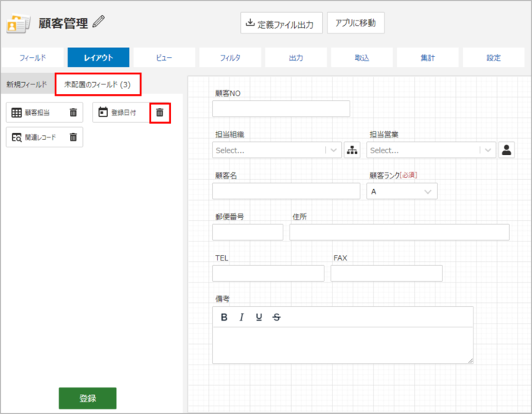
Task: Click the 顧客NO input field
Action: tap(281, 109)
